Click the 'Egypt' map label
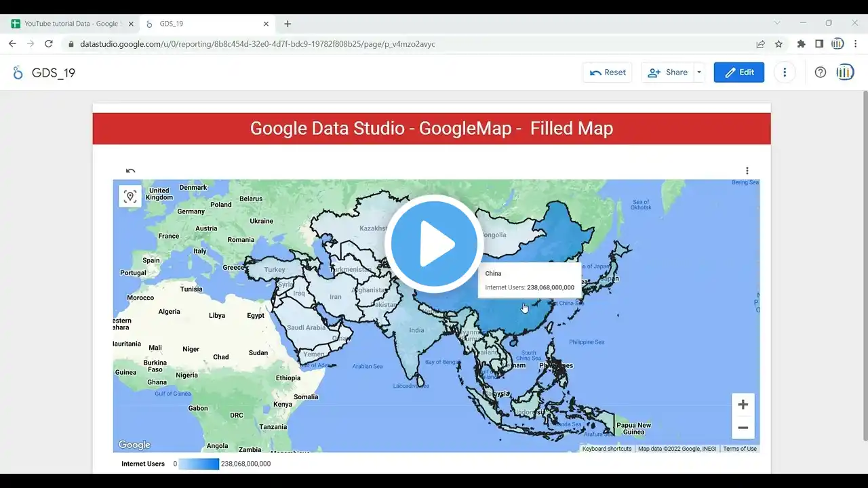 (x=256, y=316)
